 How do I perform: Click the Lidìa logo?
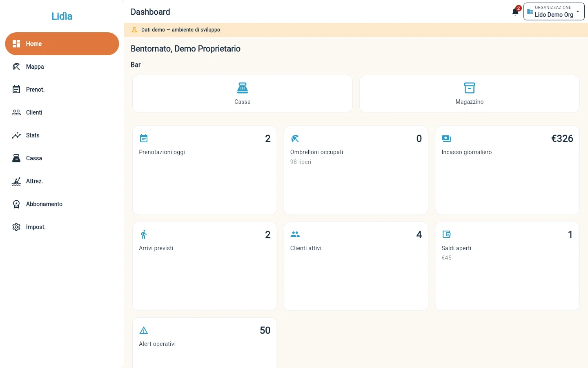coord(62,16)
